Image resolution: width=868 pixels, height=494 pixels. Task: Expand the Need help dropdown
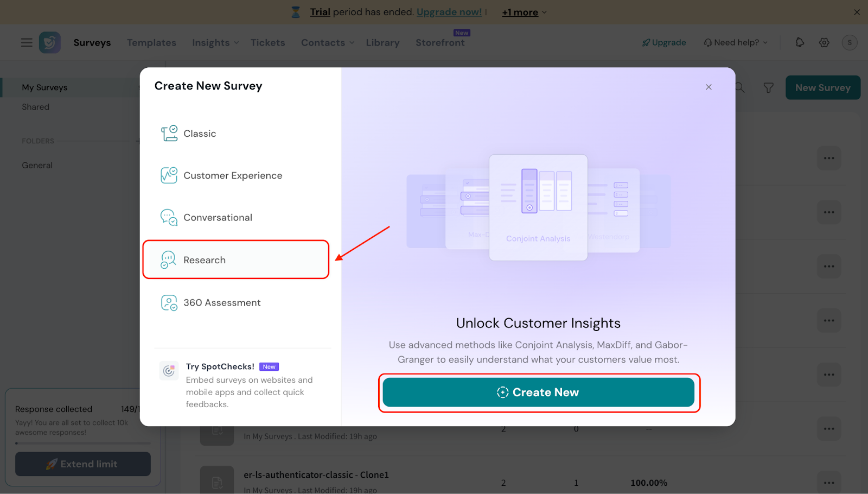point(736,42)
